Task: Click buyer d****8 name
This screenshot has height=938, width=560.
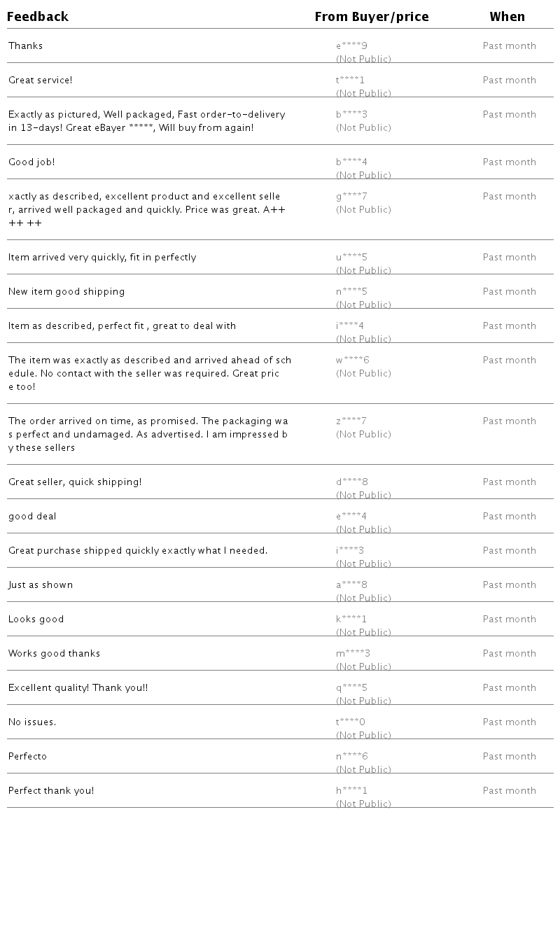Action: tap(351, 482)
